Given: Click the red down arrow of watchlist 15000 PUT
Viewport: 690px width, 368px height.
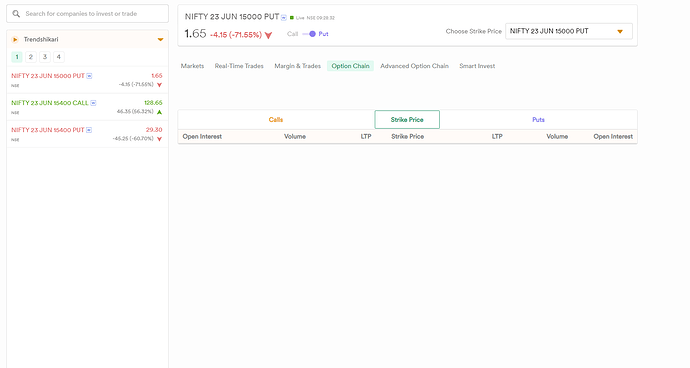Looking at the screenshot, I should 159,85.
